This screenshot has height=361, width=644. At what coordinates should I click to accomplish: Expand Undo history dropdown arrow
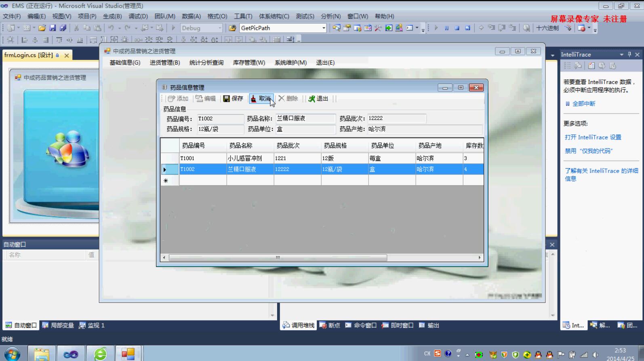click(119, 28)
